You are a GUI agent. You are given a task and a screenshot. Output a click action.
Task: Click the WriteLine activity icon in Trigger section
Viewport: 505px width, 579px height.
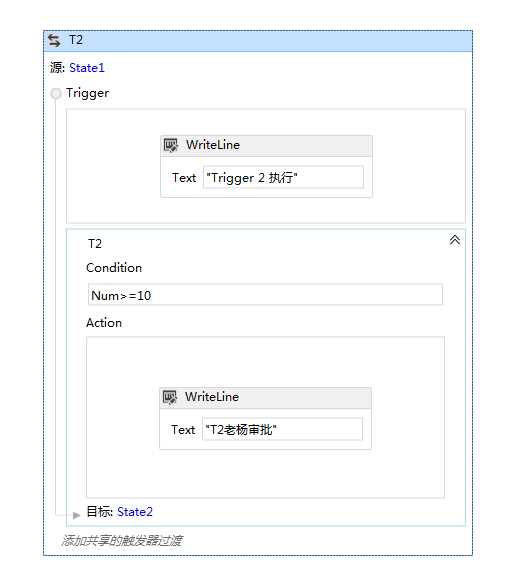(171, 145)
